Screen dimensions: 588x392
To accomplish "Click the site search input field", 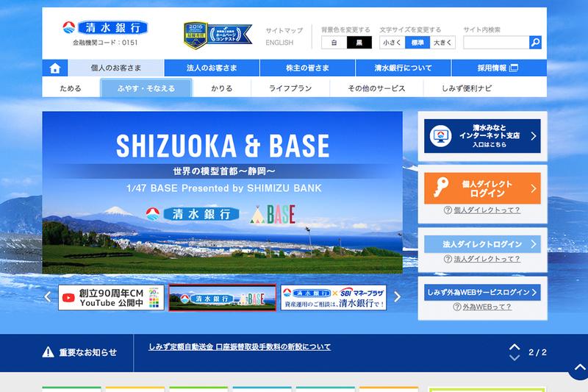I will coord(496,43).
